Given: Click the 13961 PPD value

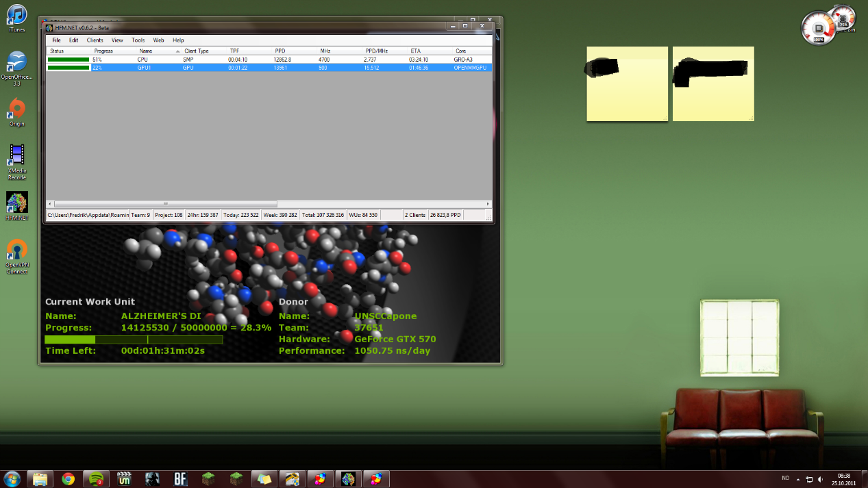Looking at the screenshot, I should pyautogui.click(x=280, y=68).
